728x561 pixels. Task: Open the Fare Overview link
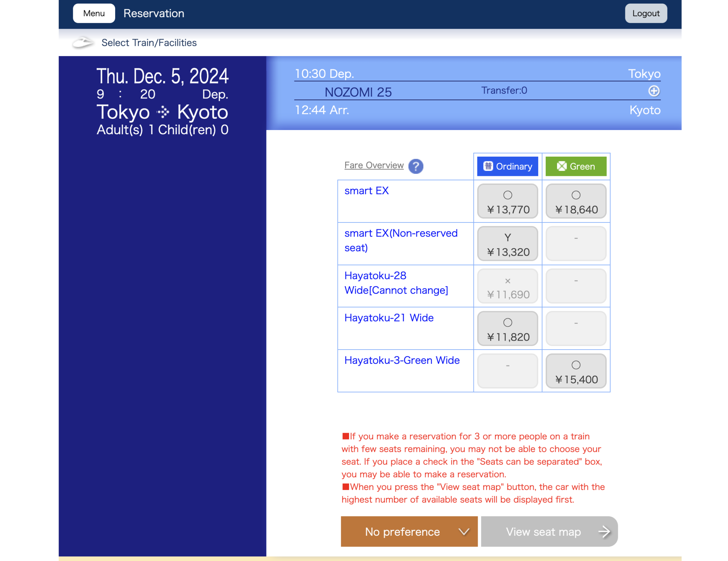pos(374,165)
